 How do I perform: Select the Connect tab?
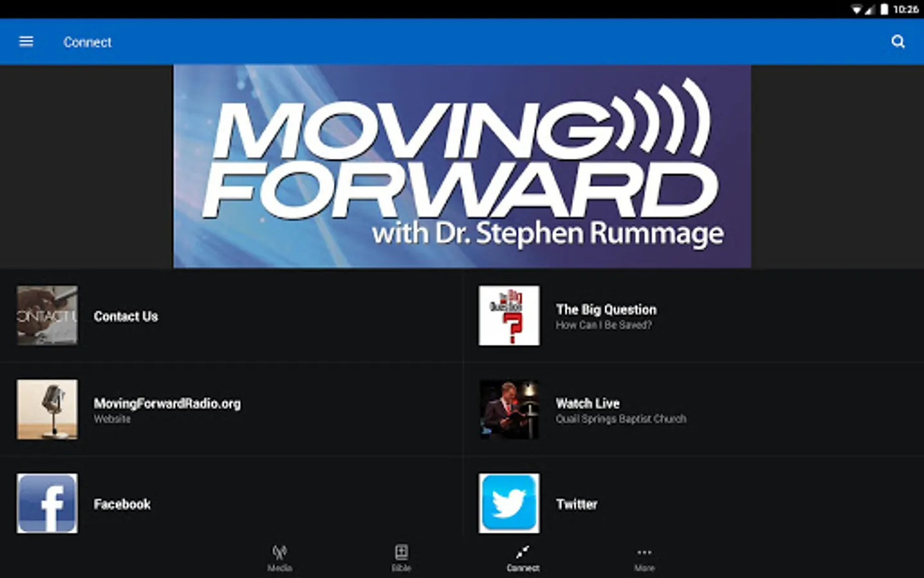523,558
